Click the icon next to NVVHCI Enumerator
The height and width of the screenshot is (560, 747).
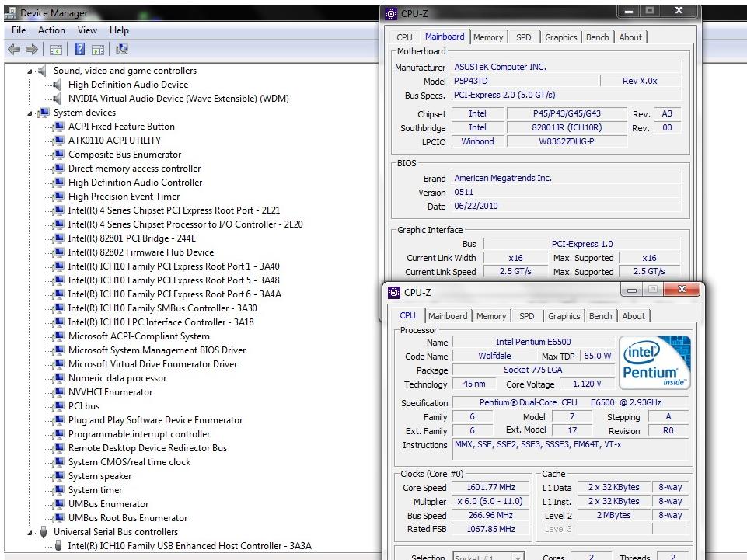pyautogui.click(x=59, y=392)
